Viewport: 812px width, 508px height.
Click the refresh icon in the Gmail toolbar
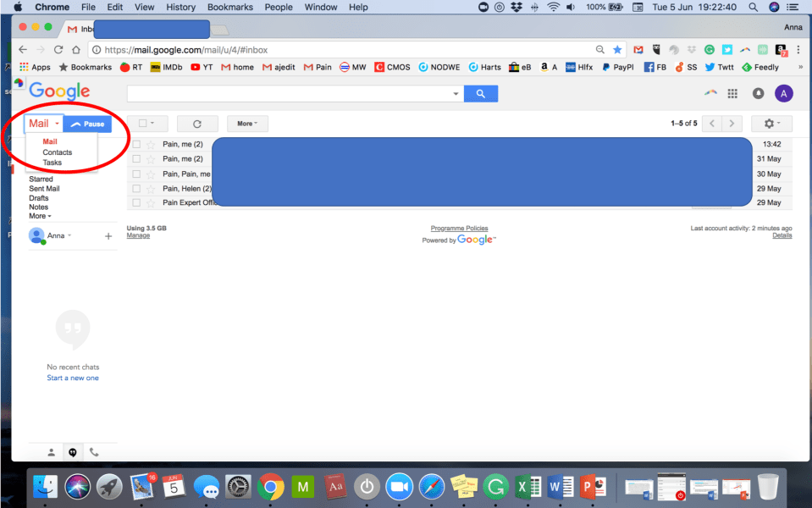click(x=196, y=123)
